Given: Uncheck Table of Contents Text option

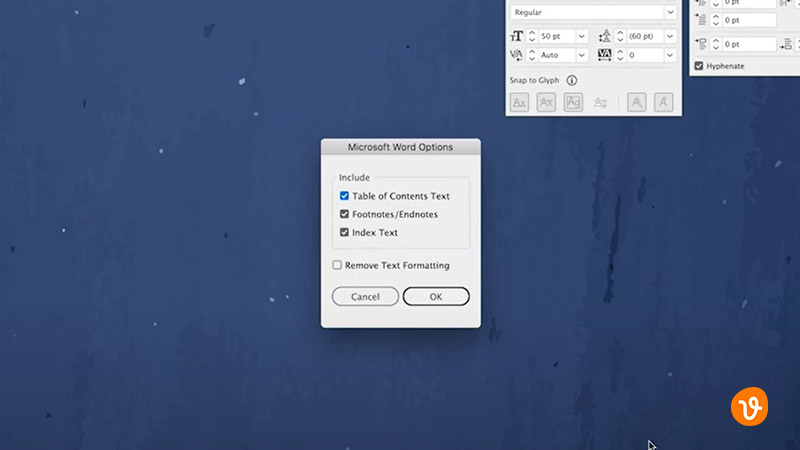Looking at the screenshot, I should point(344,196).
